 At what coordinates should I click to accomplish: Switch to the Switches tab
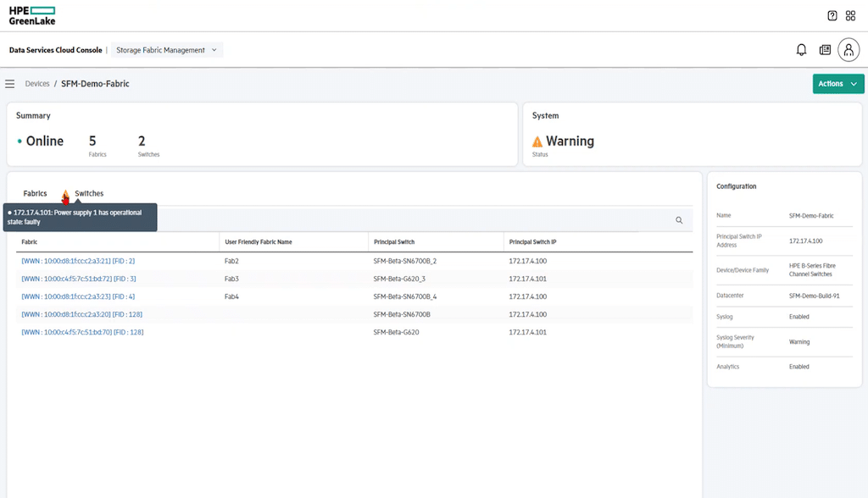[x=89, y=193]
